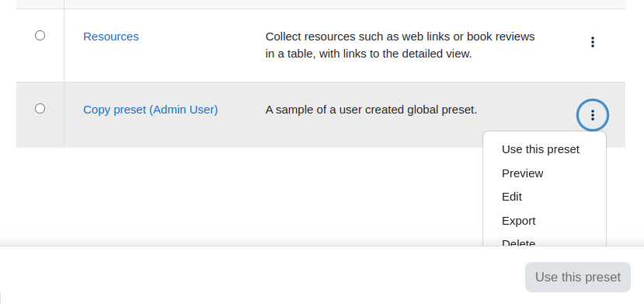Click the bottom 'Use this preset' button

click(577, 278)
